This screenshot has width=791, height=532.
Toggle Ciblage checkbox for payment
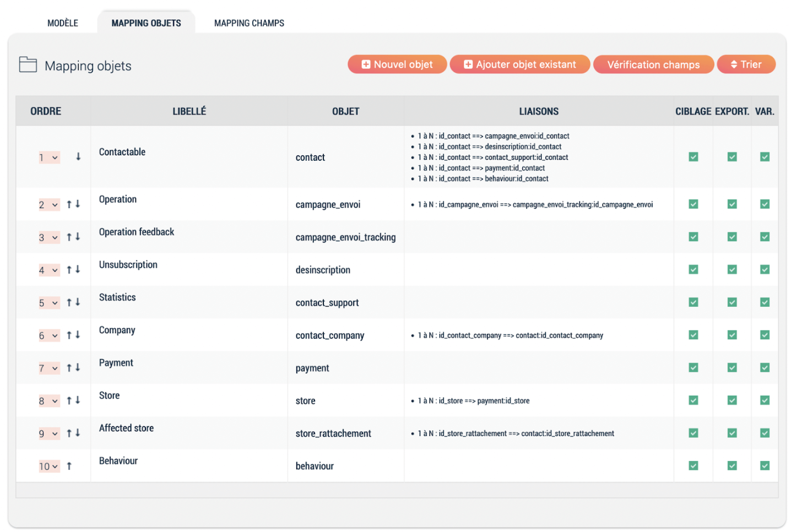click(x=694, y=368)
